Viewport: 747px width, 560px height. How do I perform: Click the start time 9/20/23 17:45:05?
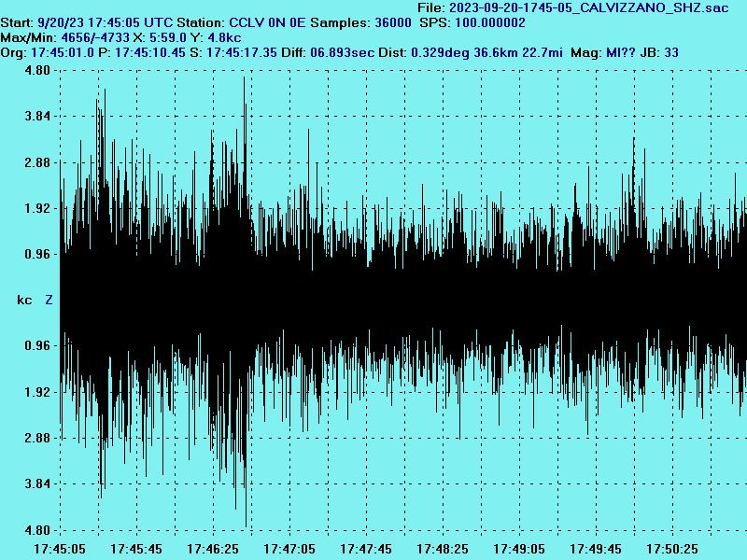[89, 22]
